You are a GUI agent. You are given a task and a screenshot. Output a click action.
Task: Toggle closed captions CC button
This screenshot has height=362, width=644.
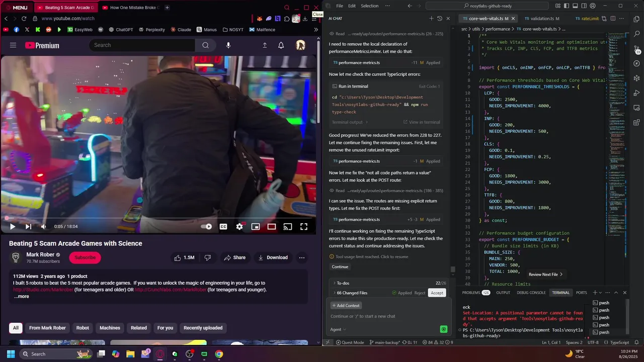click(x=223, y=227)
